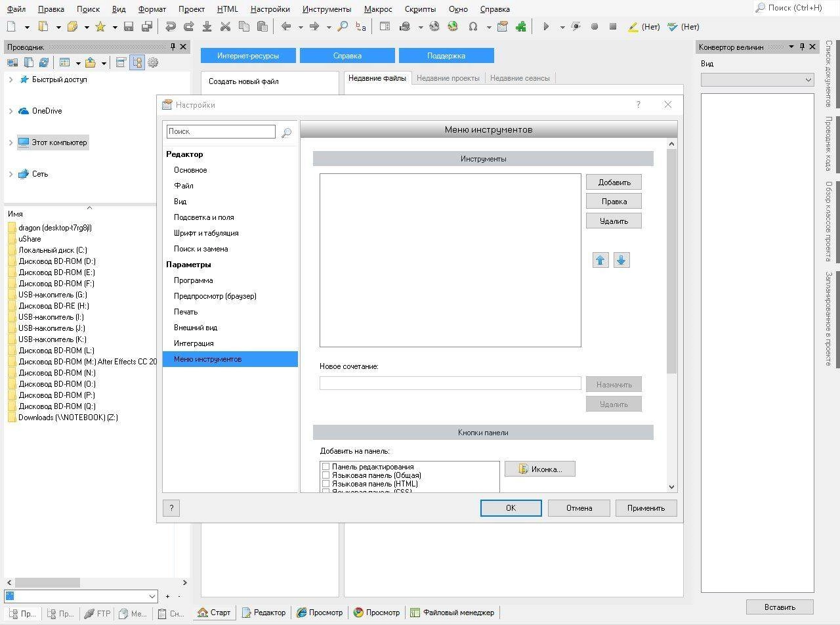This screenshot has width=840, height=625.
Task: Click the yellow star favorites icon
Action: pyautogui.click(x=100, y=27)
